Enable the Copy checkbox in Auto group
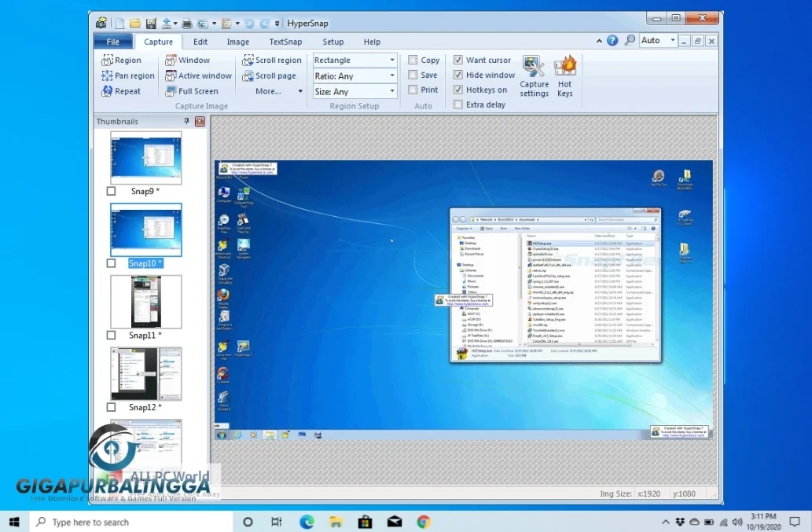This screenshot has width=812, height=532. (x=412, y=60)
